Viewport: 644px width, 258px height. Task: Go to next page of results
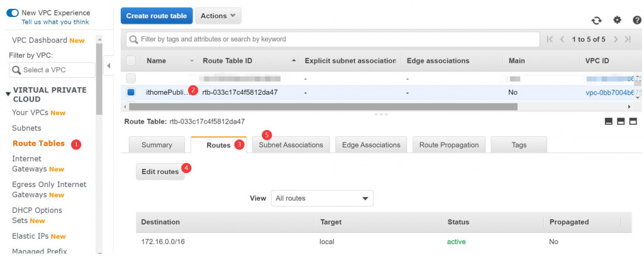coord(615,39)
